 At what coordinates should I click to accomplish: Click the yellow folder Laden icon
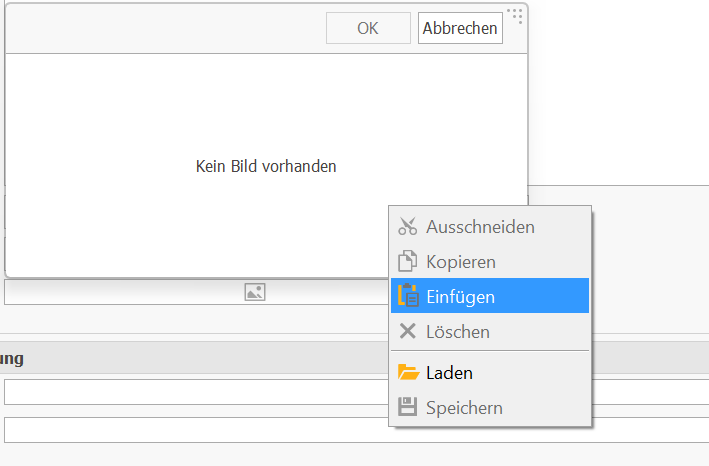tap(409, 372)
